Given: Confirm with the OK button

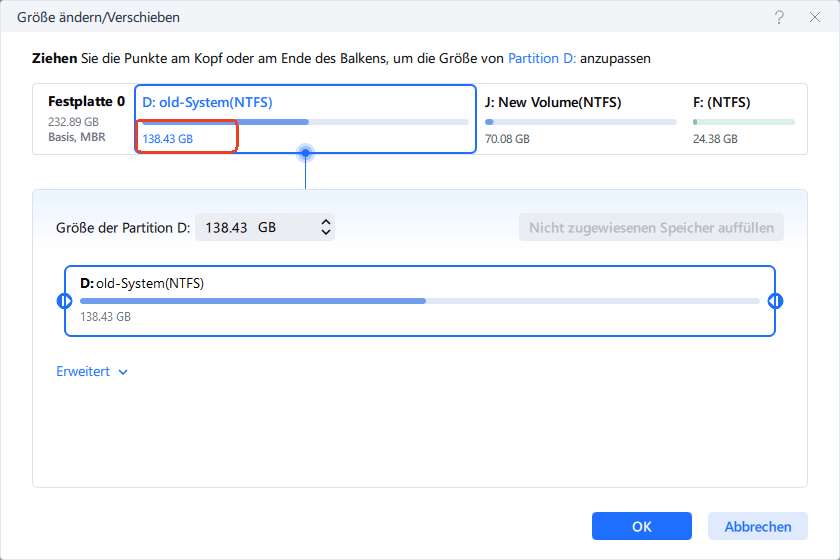Looking at the screenshot, I should click(x=641, y=526).
